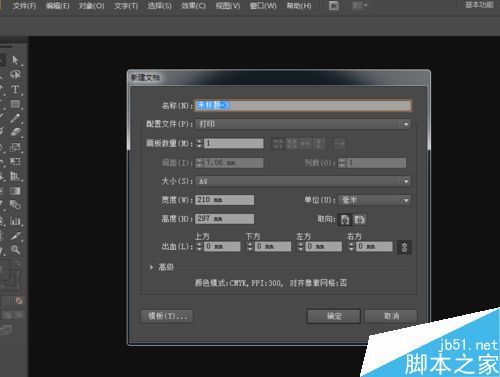The height and width of the screenshot is (377, 500).
Task: Click the top bleed (上方) stepper
Action: click(x=199, y=247)
